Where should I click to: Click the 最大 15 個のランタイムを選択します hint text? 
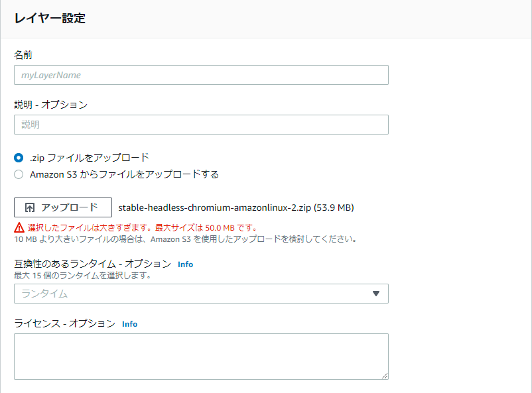point(82,275)
